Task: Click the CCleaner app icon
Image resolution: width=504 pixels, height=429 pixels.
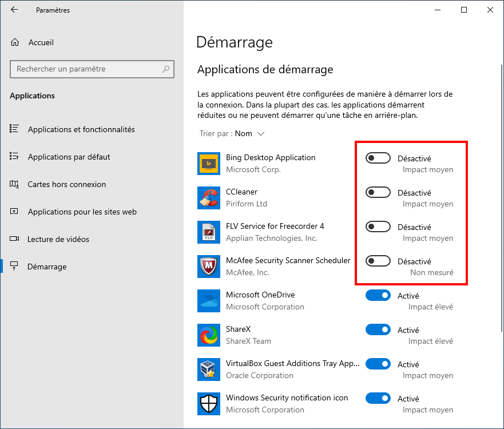Action: (209, 198)
